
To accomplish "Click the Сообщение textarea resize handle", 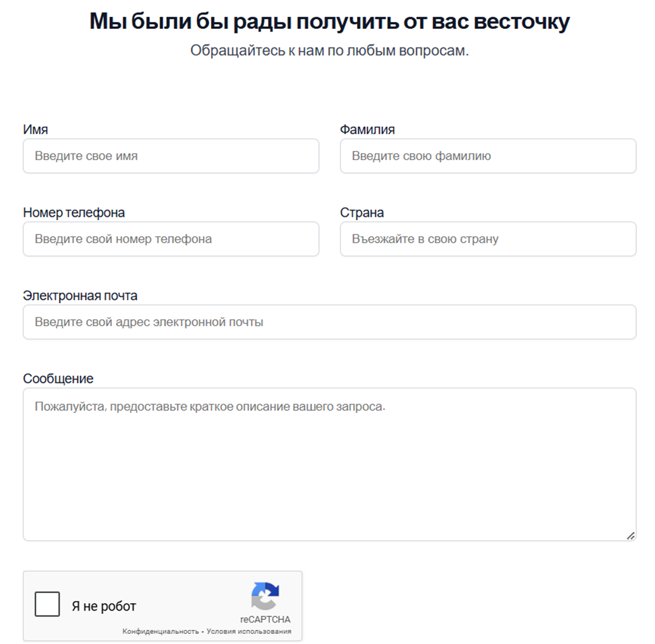I will point(631,536).
